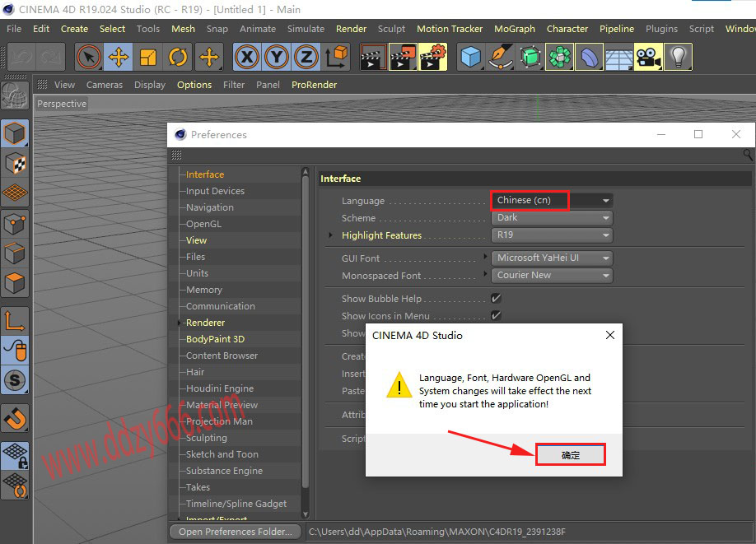The height and width of the screenshot is (544, 756).
Task: Toggle the Enable Axis L-shaped icon
Action: click(x=15, y=321)
